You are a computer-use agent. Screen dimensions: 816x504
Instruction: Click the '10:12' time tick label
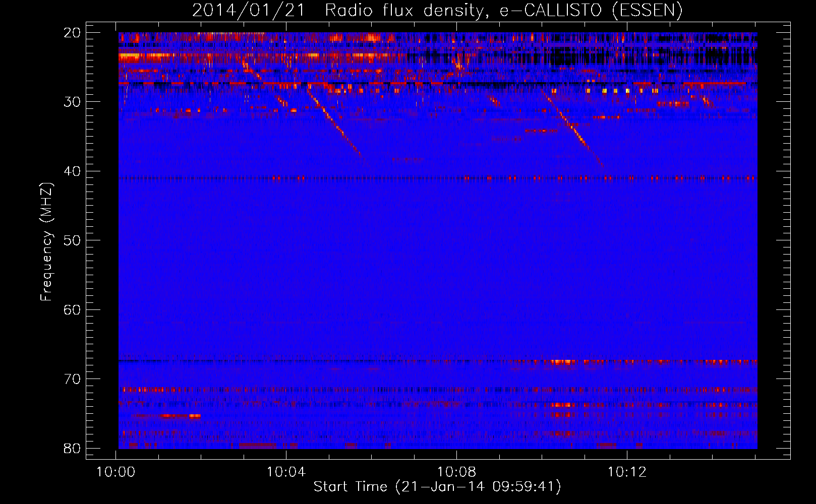pyautogui.click(x=627, y=472)
